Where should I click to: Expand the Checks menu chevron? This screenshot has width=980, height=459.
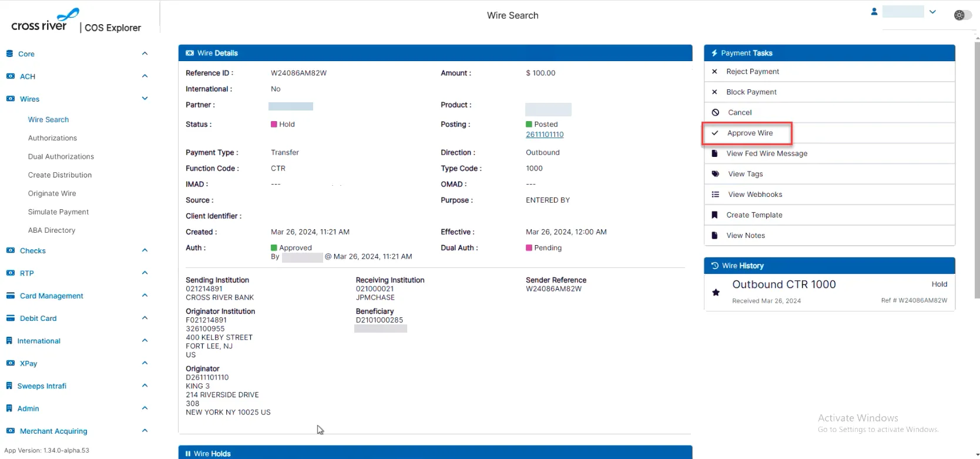click(x=145, y=250)
